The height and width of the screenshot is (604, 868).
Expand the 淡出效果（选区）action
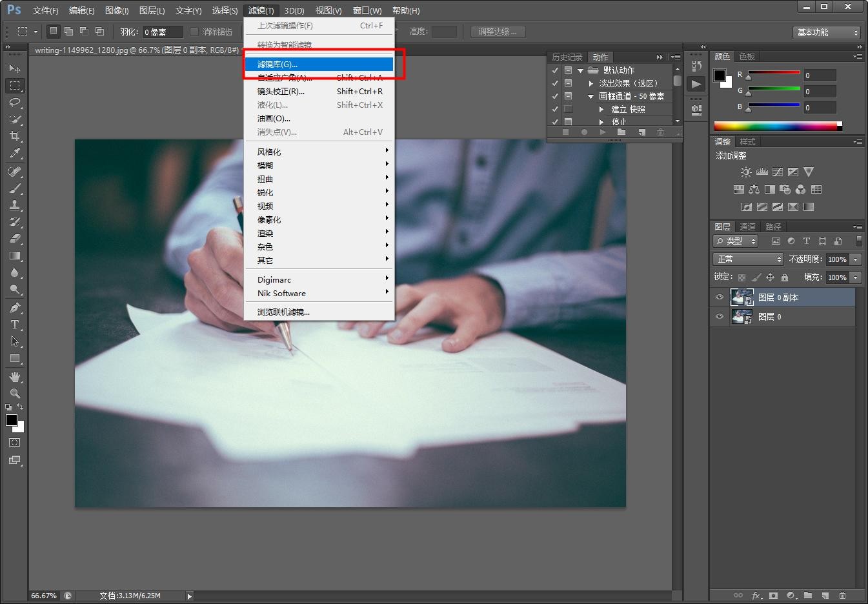[590, 83]
